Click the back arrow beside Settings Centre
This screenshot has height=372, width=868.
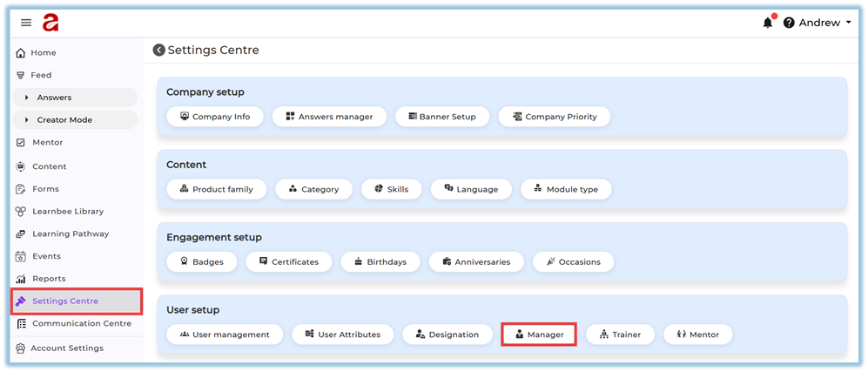[x=158, y=51]
